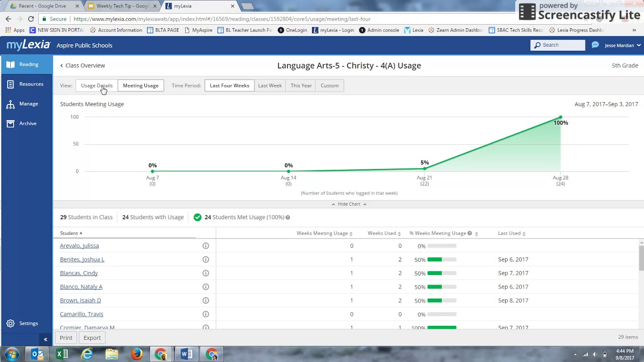The height and width of the screenshot is (362, 644).
Task: Open Jesse Mardian account dropdown
Action: coord(623,45)
